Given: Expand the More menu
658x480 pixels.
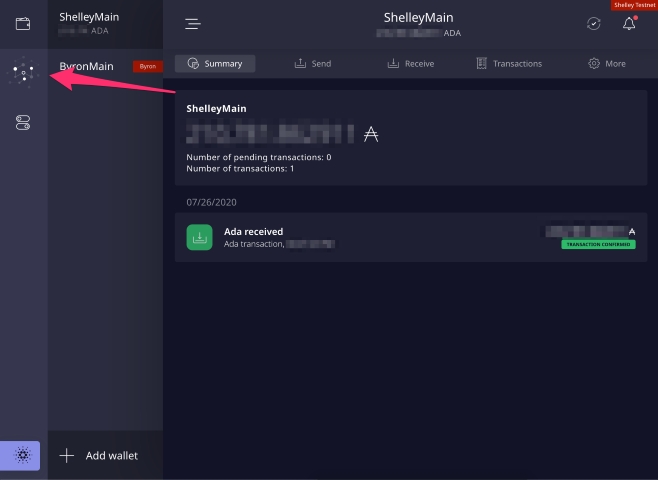Looking at the screenshot, I should [x=606, y=63].
